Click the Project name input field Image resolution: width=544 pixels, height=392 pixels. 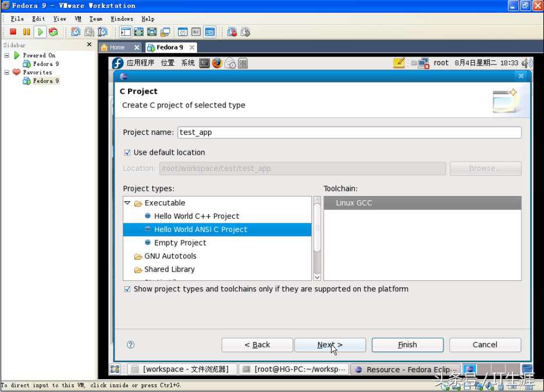pyautogui.click(x=349, y=132)
